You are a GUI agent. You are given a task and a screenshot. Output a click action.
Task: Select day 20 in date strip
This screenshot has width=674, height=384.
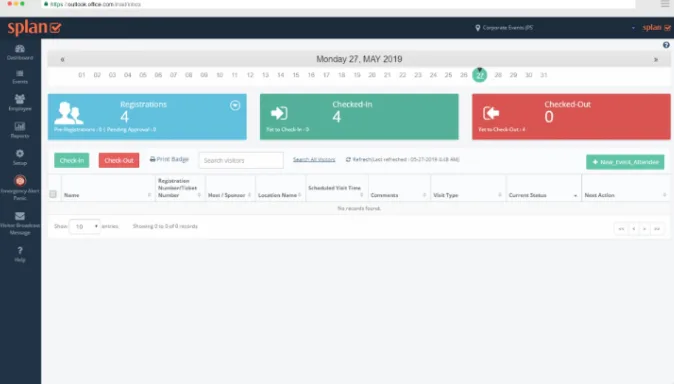click(x=372, y=75)
